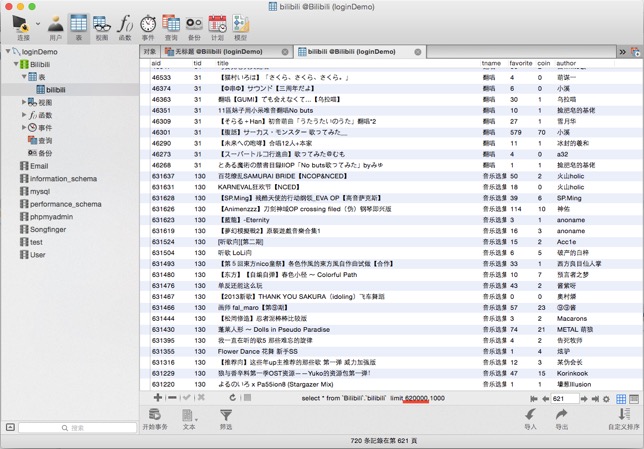Go to the previous page of records

pyautogui.click(x=545, y=399)
